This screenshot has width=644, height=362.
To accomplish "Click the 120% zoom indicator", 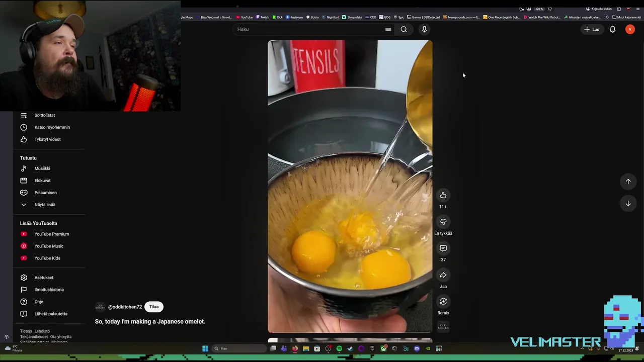I will [539, 9].
